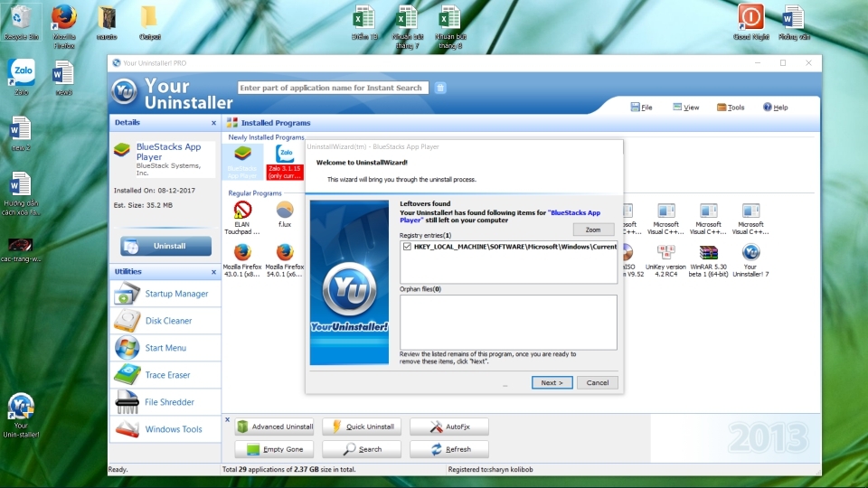The image size is (868, 488).
Task: Select Mozilla Firefox 54.0.1 program icon
Action: (x=285, y=260)
